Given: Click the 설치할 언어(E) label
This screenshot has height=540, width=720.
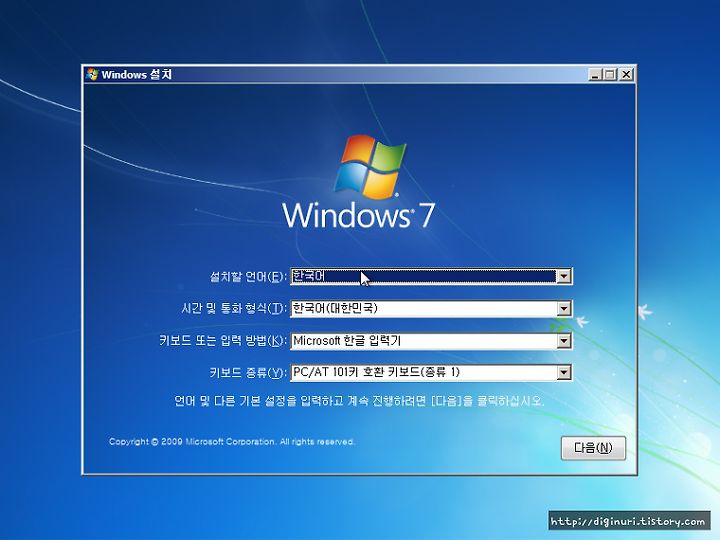Looking at the screenshot, I should pos(248,276).
